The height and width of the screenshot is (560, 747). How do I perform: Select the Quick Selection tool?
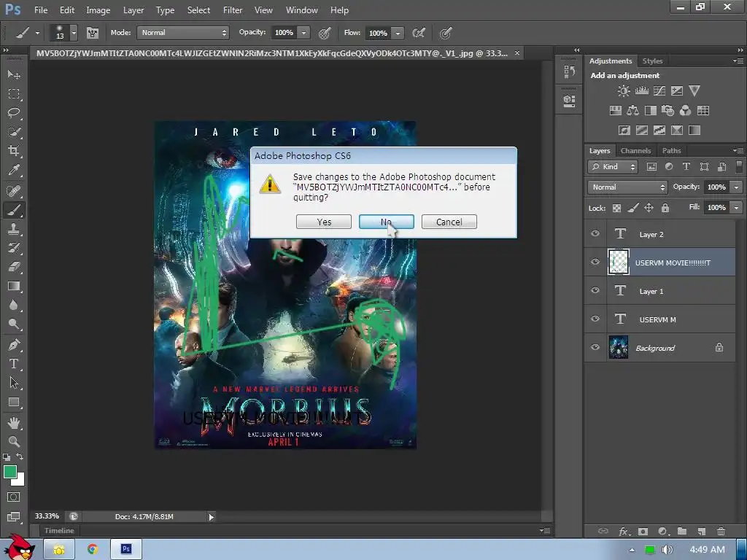14,132
